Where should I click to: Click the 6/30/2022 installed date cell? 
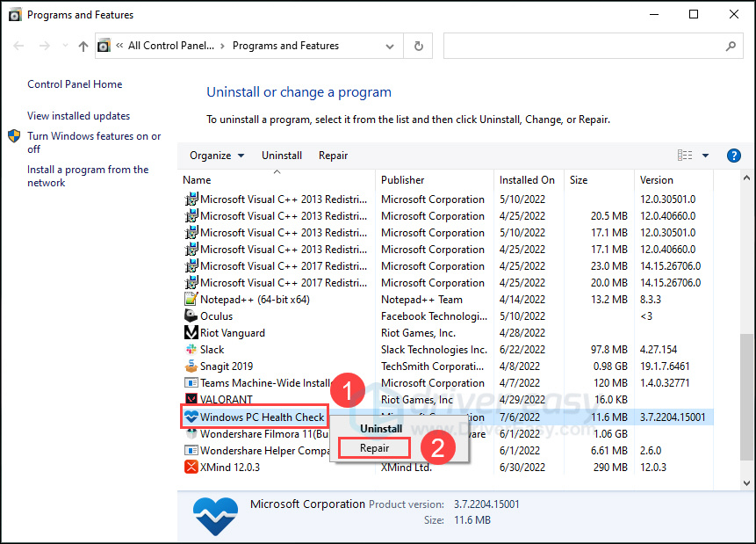pos(522,468)
